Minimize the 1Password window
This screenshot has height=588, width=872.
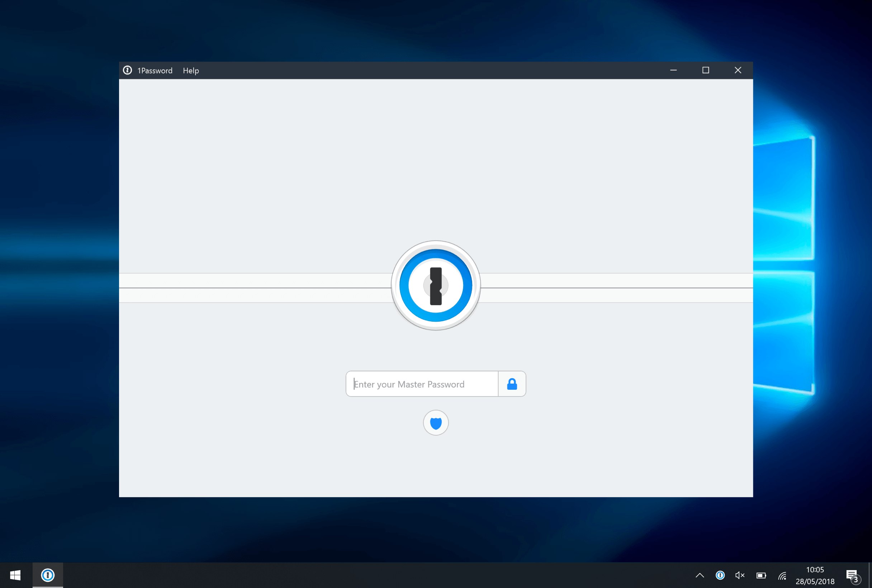point(674,70)
